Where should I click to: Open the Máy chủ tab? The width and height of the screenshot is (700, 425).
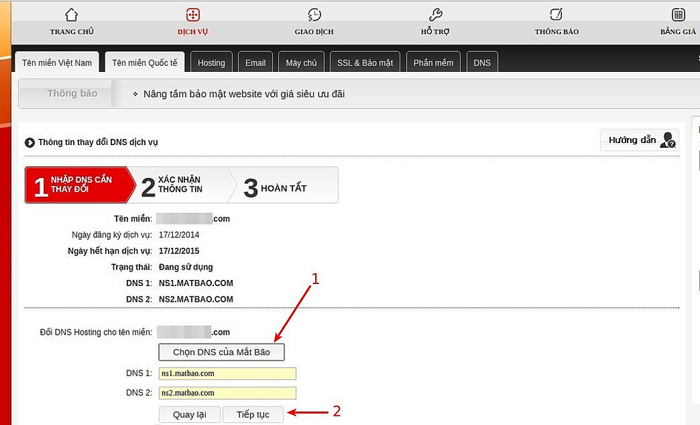pos(301,63)
